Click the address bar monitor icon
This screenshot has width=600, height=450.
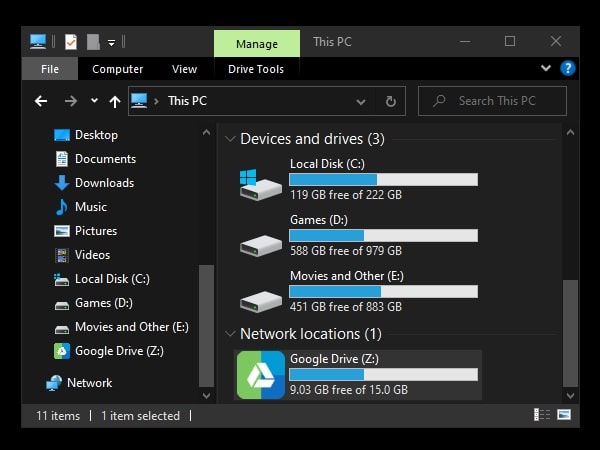point(139,101)
